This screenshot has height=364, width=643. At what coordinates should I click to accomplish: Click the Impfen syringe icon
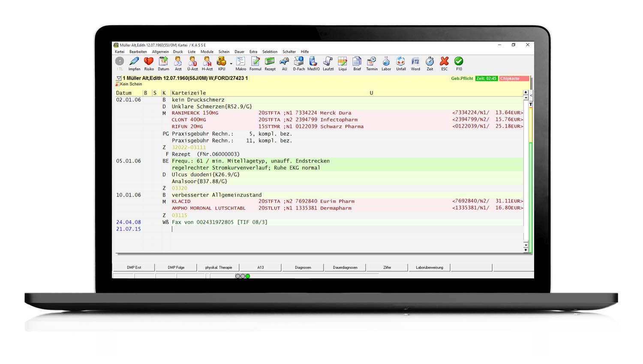coord(134,62)
